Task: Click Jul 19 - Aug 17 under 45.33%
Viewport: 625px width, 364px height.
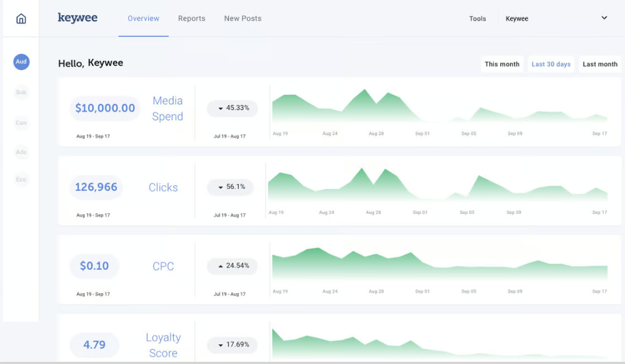Action: 230,136
